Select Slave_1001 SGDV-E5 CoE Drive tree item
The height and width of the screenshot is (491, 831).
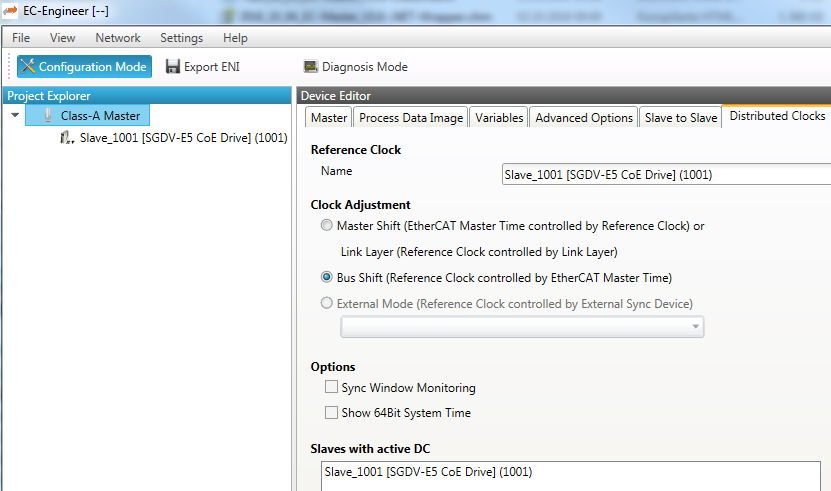(x=183, y=138)
